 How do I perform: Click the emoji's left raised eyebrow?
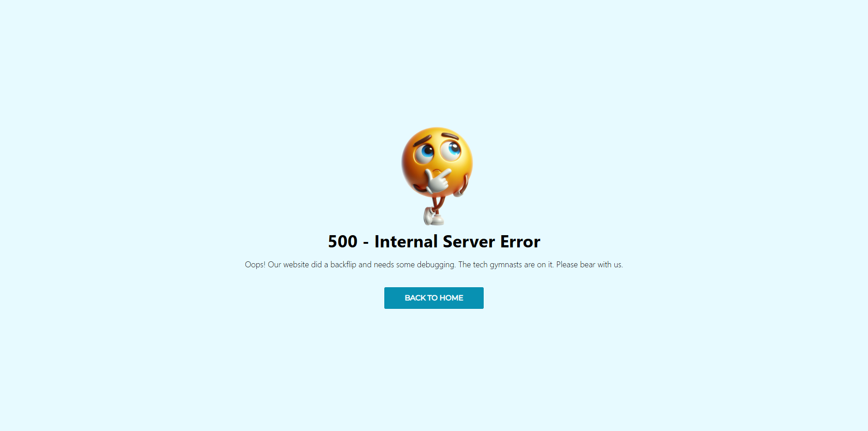(421, 141)
